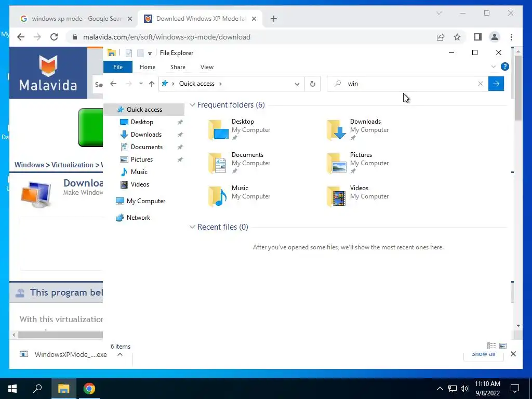Click the New folder quick toolbar icon
532x399 pixels.
tap(140, 53)
